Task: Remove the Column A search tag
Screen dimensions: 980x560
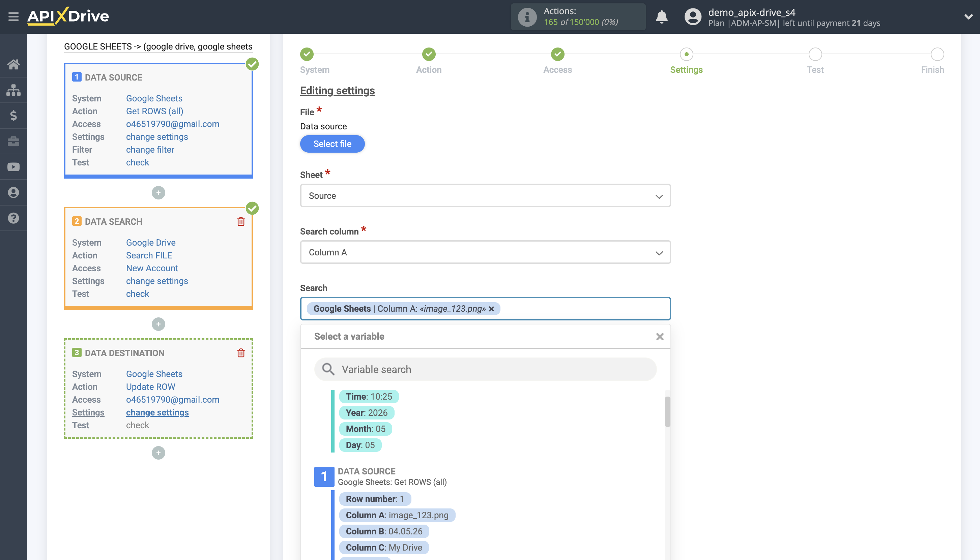Action: (492, 309)
